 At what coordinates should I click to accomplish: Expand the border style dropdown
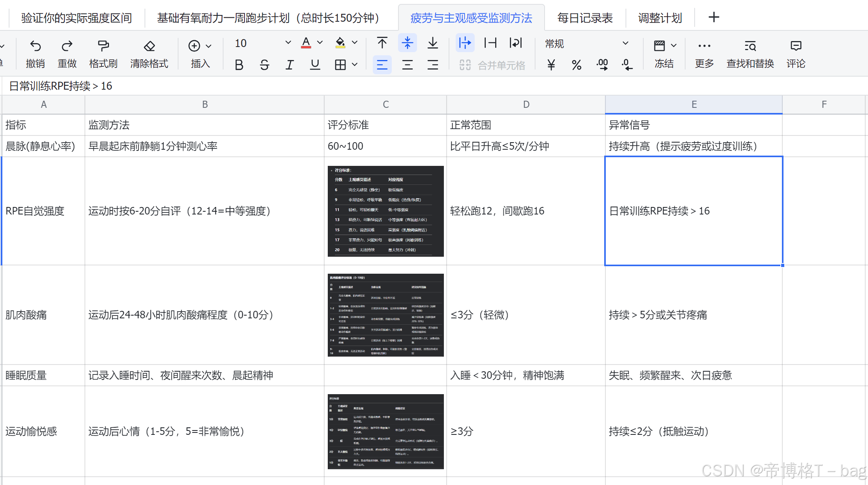point(355,65)
